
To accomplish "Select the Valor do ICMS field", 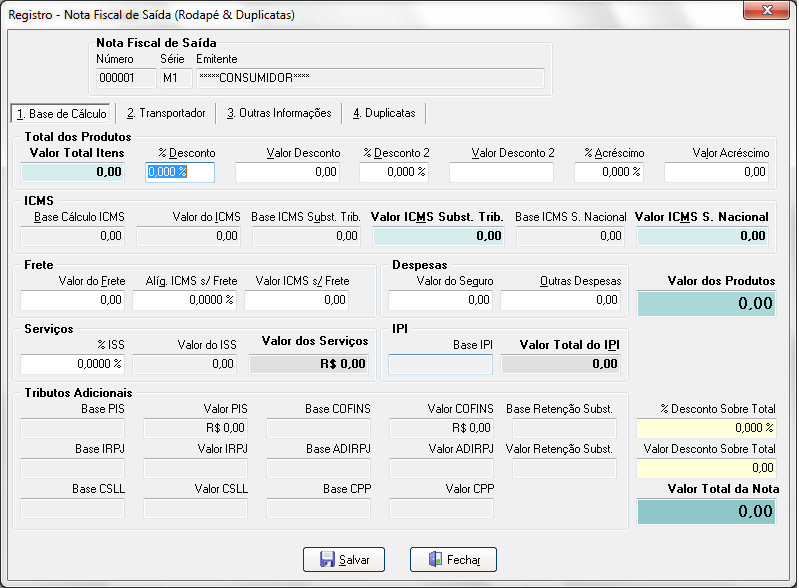I will (189, 236).
